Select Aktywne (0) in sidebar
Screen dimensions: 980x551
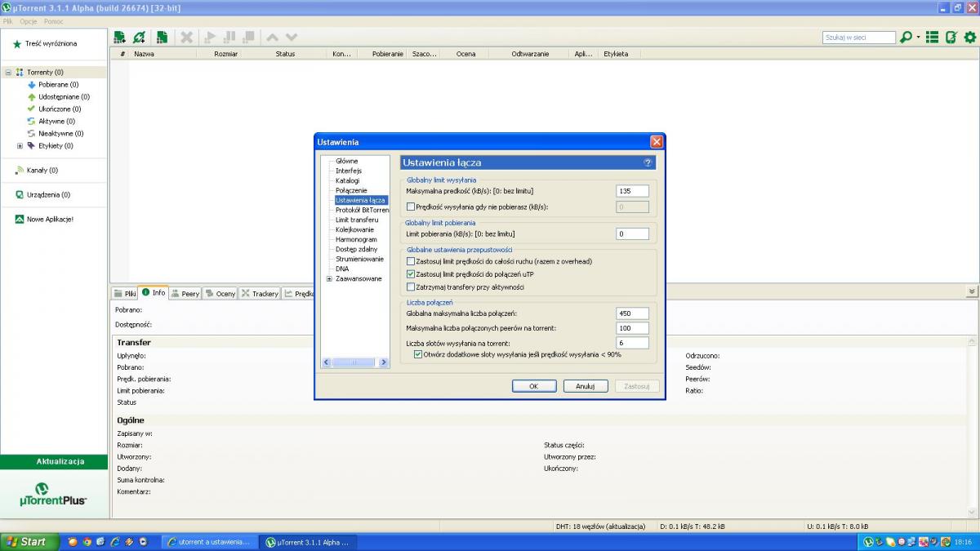51,122
